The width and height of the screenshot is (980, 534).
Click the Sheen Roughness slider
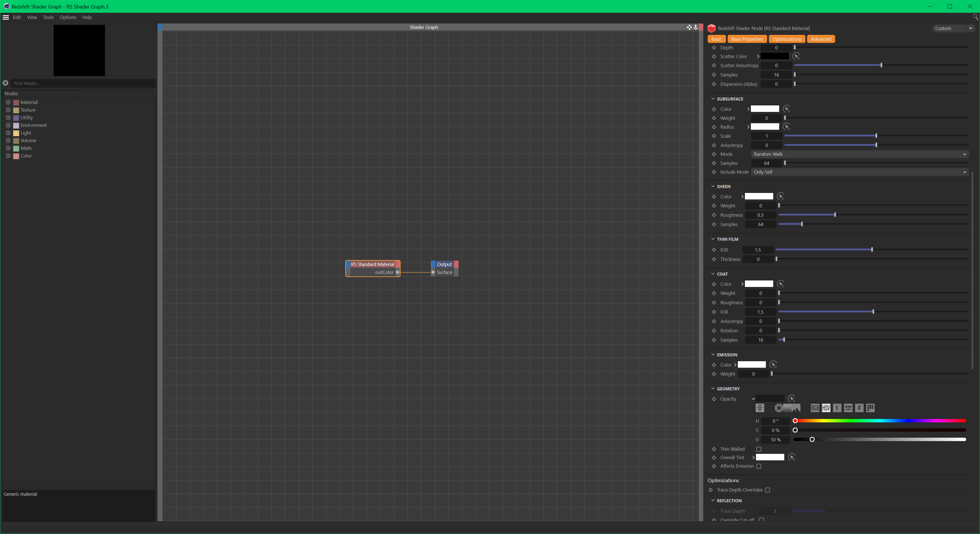[x=873, y=215]
